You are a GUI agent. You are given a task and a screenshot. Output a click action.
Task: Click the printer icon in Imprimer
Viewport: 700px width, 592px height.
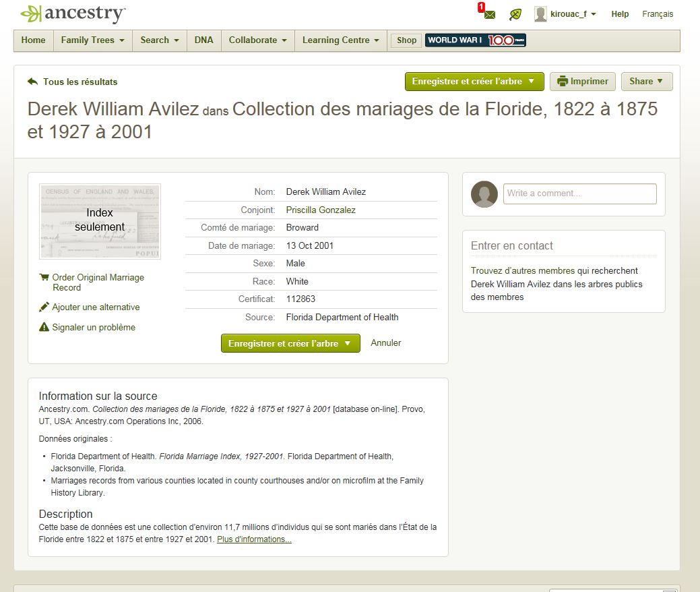point(563,82)
